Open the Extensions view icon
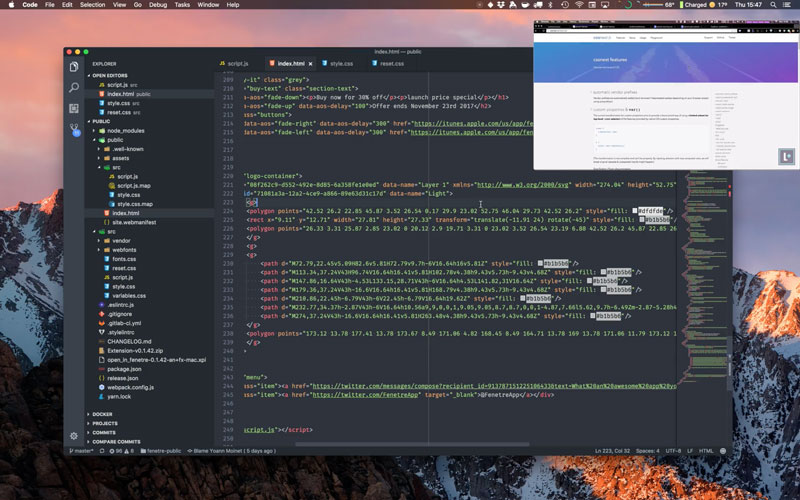 click(74, 108)
